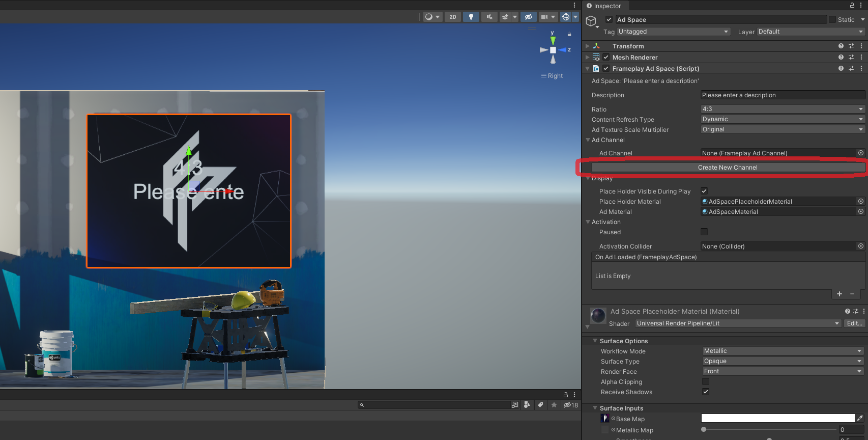Open Activation Collider object picker

(x=861, y=246)
